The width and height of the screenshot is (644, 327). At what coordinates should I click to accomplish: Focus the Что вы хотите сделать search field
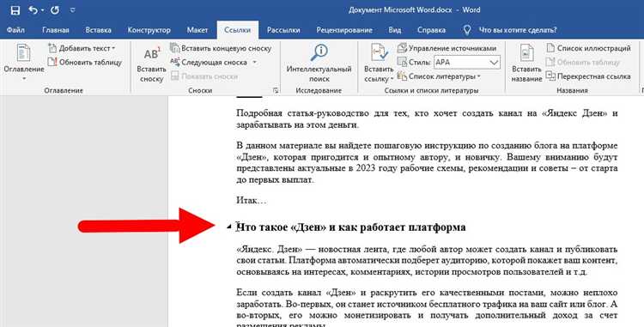[x=518, y=30]
